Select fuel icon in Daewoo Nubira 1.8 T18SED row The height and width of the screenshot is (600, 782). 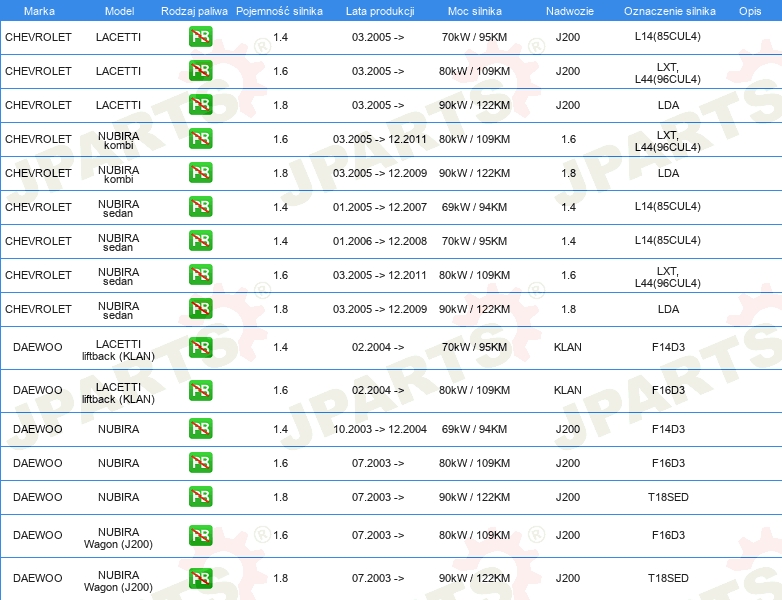pyautogui.click(x=200, y=497)
